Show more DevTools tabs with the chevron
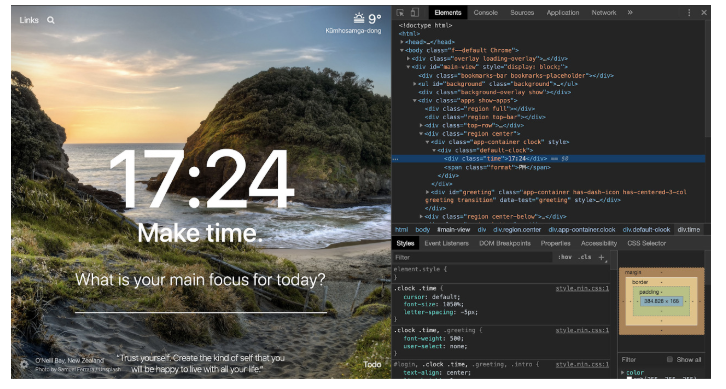The height and width of the screenshot is (389, 726). [630, 13]
